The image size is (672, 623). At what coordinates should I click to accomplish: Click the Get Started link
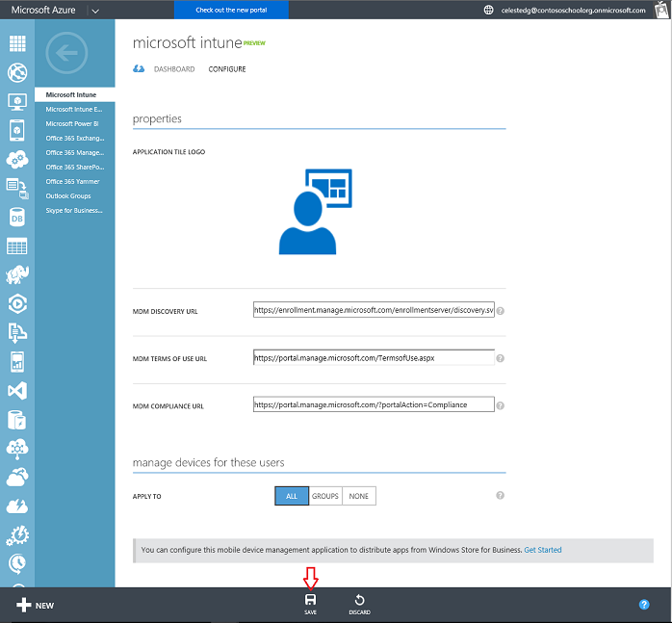542,550
